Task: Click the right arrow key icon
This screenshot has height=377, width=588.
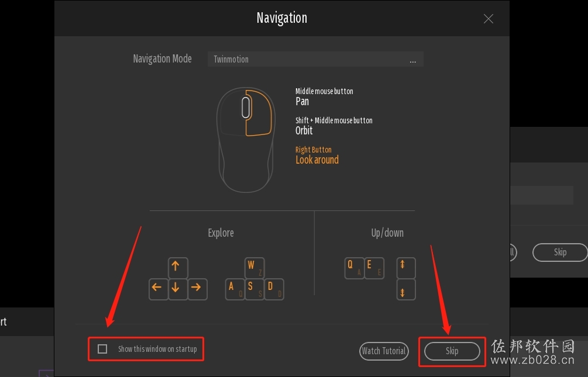Action: pyautogui.click(x=197, y=289)
